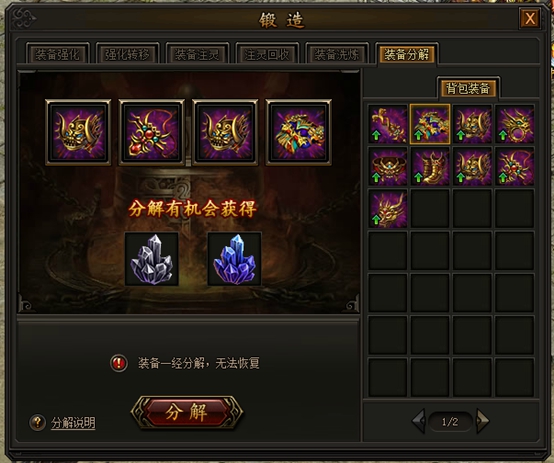Click the highlighted armor in backpack grid
The width and height of the screenshot is (554, 463).
click(x=430, y=124)
